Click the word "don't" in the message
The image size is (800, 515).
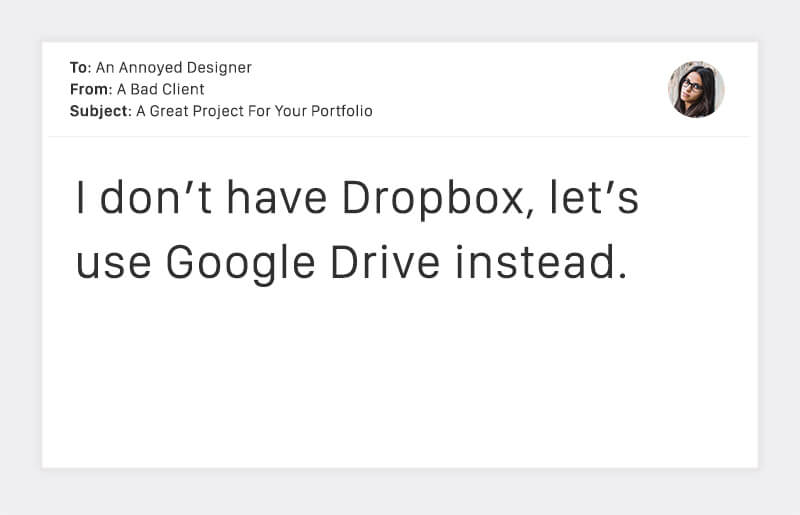(x=156, y=199)
